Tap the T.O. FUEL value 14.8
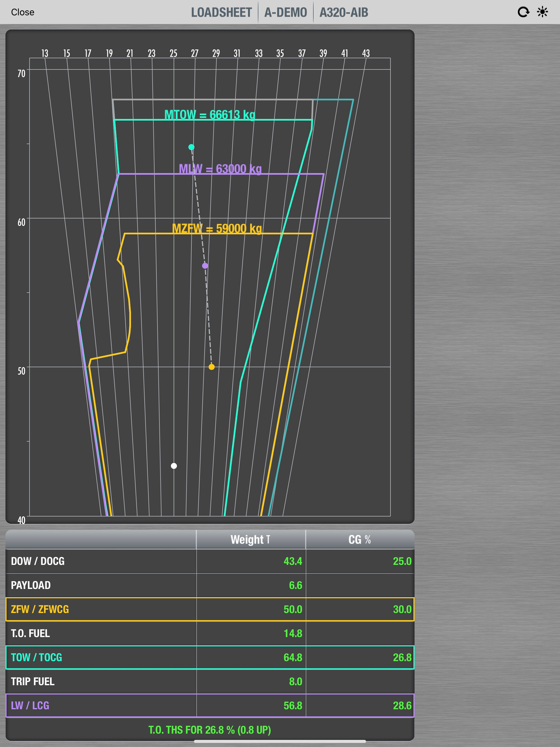 [293, 633]
